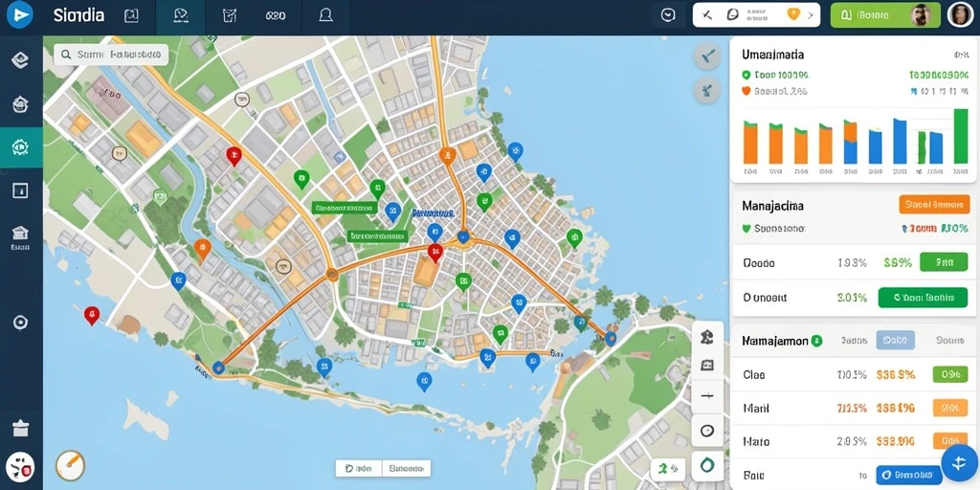Click the blue play logo icon
This screenshot has height=490, width=980.
[x=20, y=15]
